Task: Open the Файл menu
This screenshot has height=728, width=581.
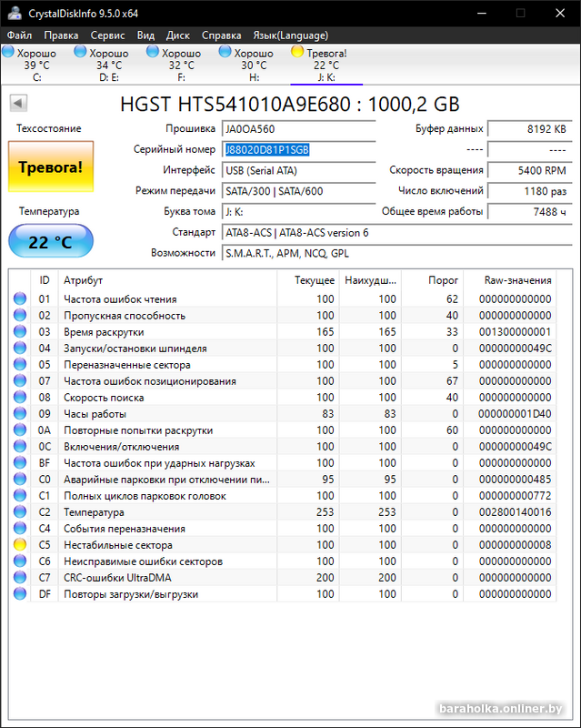Action: pyautogui.click(x=19, y=35)
